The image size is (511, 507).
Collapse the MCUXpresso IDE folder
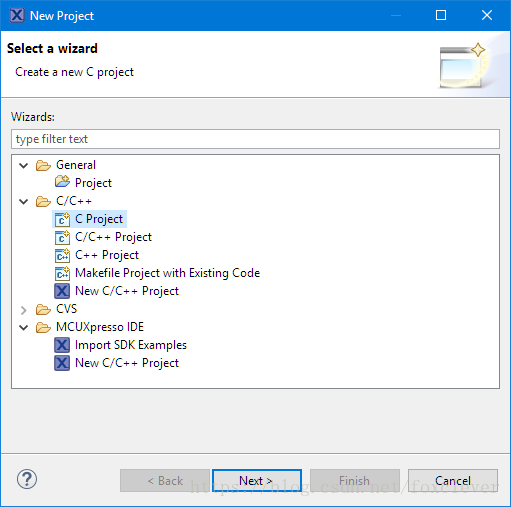[x=24, y=327]
